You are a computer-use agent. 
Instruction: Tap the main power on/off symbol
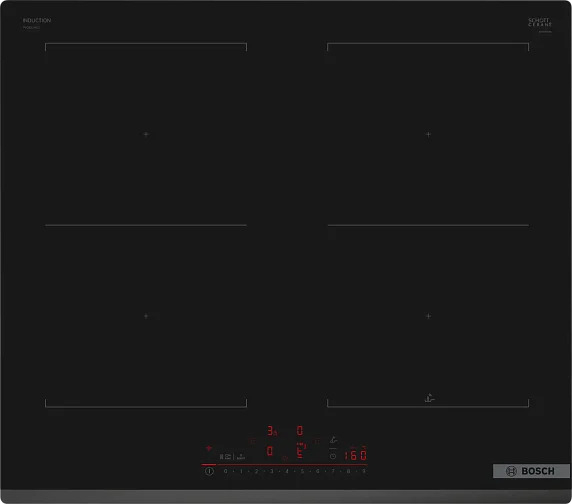click(209, 471)
